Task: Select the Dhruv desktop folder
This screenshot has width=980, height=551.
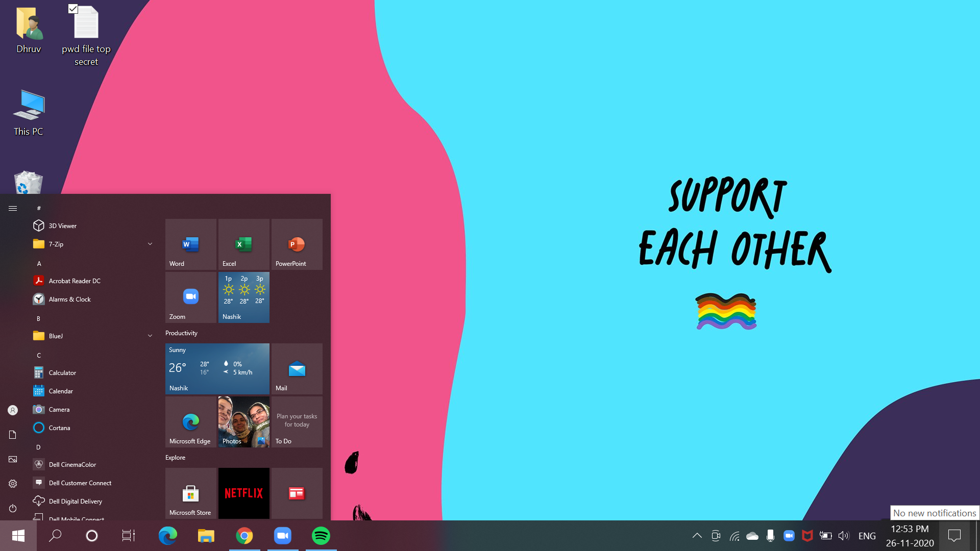Action: [29, 31]
